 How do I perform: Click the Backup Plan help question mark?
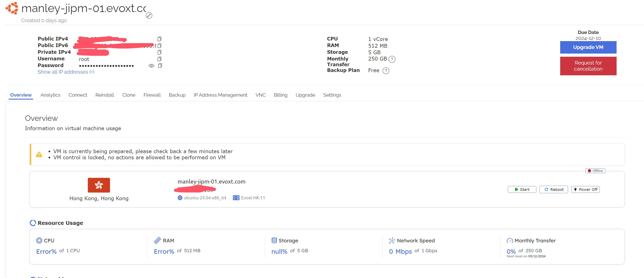coord(386,71)
